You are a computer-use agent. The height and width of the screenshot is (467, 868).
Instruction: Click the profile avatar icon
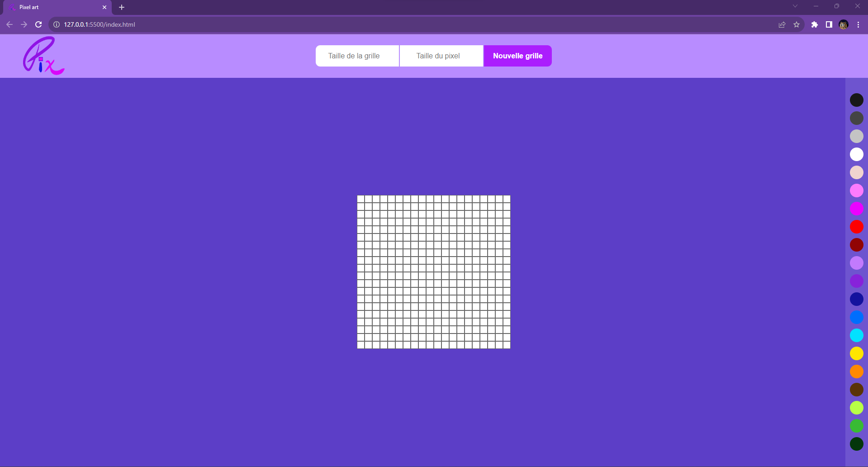point(843,24)
